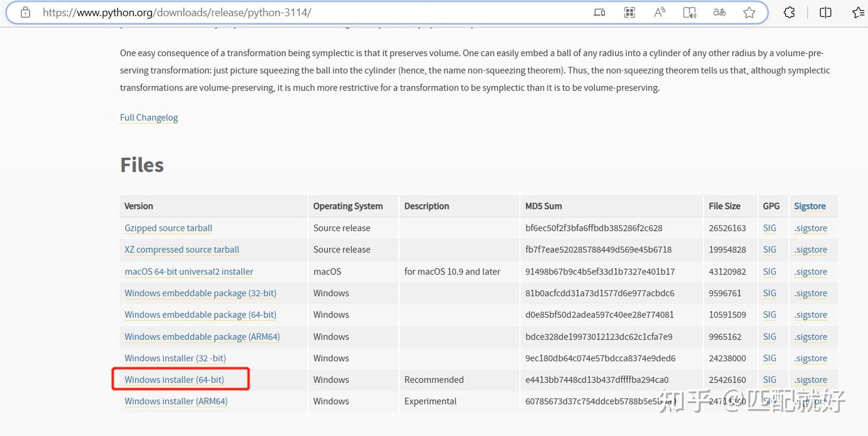Start Read Aloud from the address bar
The width and height of the screenshot is (868, 436).
[x=659, y=12]
